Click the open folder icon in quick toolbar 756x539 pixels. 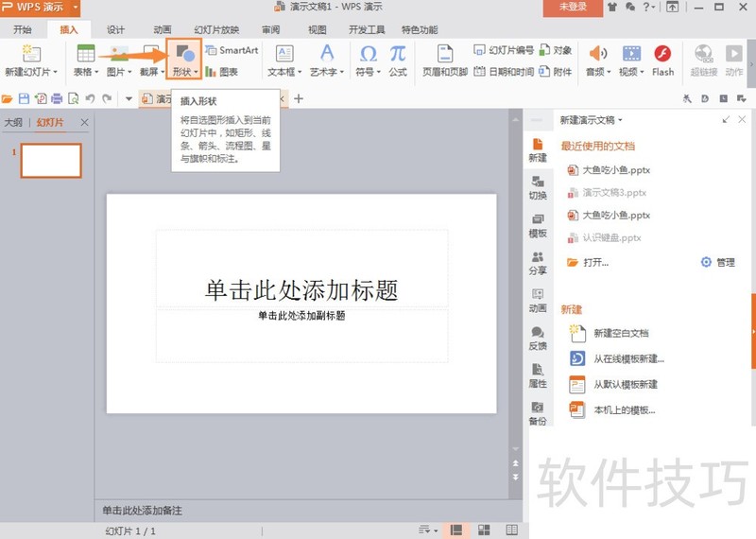click(8, 99)
